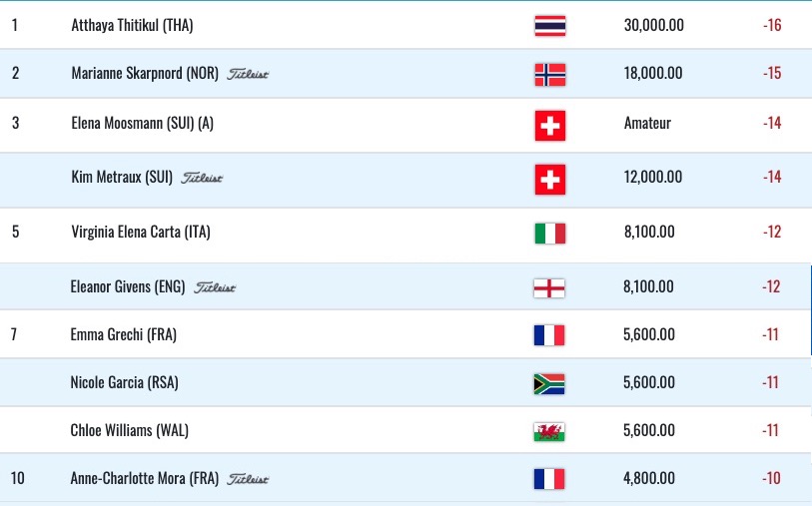Click the South Africa flag icon
Screen dimensions: 812x506
pyautogui.click(x=549, y=383)
